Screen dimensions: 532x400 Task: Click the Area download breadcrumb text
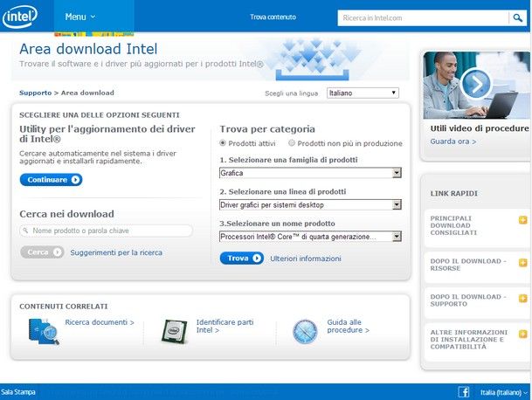click(87, 93)
